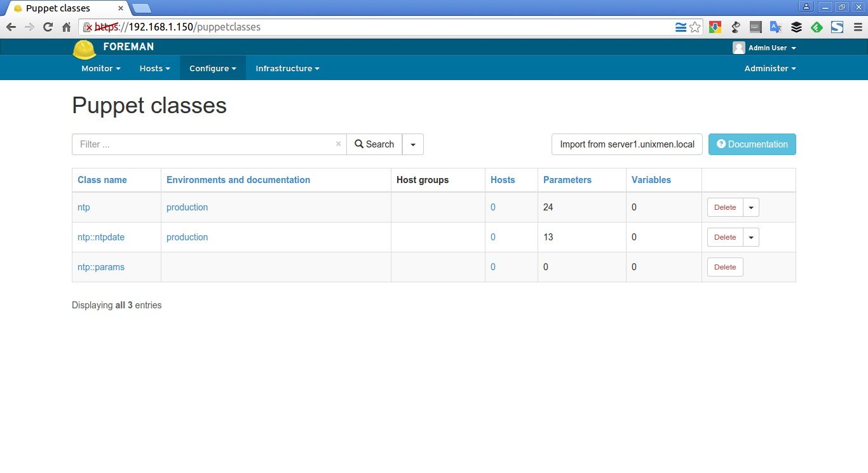The width and height of the screenshot is (868, 473).
Task: Open the browser home page icon
Action: [66, 27]
